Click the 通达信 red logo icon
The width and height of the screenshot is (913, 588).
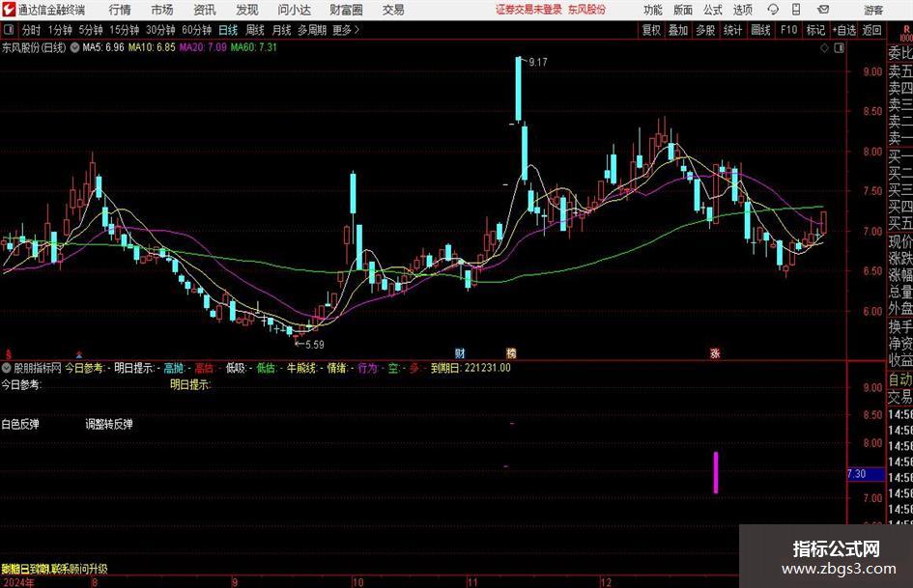pyautogui.click(x=9, y=10)
